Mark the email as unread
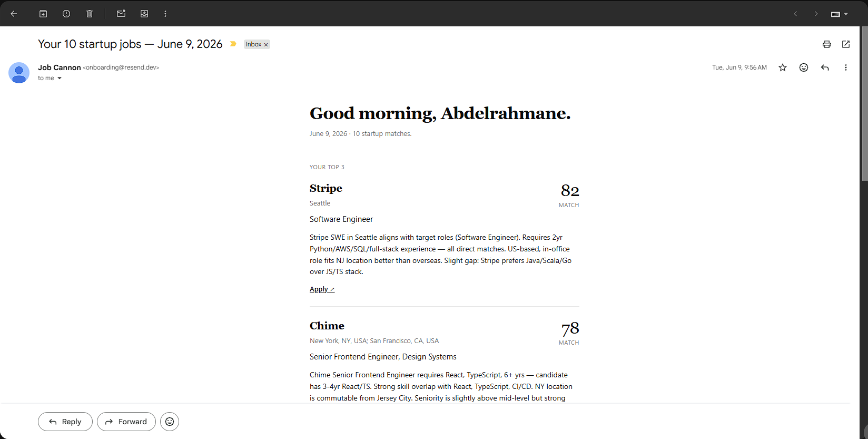 point(121,14)
